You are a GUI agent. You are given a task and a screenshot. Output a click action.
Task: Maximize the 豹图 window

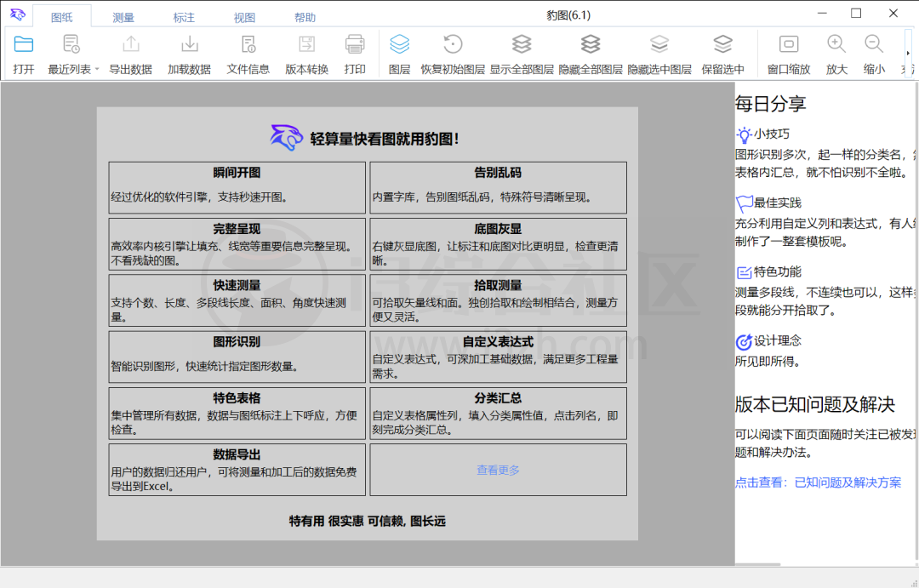pos(856,14)
